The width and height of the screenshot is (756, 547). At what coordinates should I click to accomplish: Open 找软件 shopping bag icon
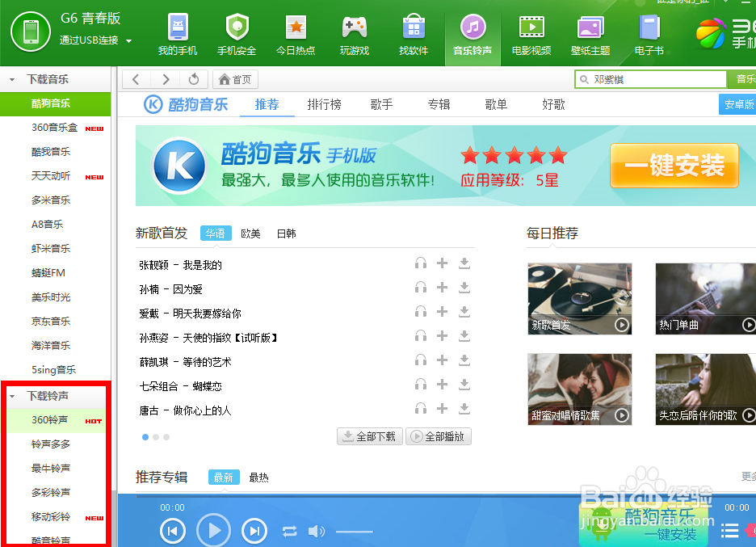click(414, 34)
